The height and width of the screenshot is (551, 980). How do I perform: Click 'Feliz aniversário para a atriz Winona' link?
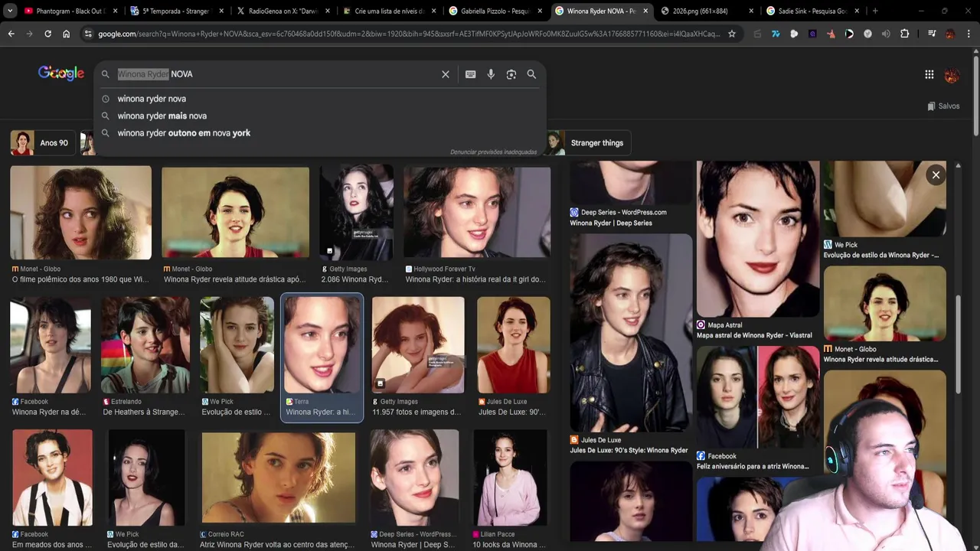(x=753, y=466)
